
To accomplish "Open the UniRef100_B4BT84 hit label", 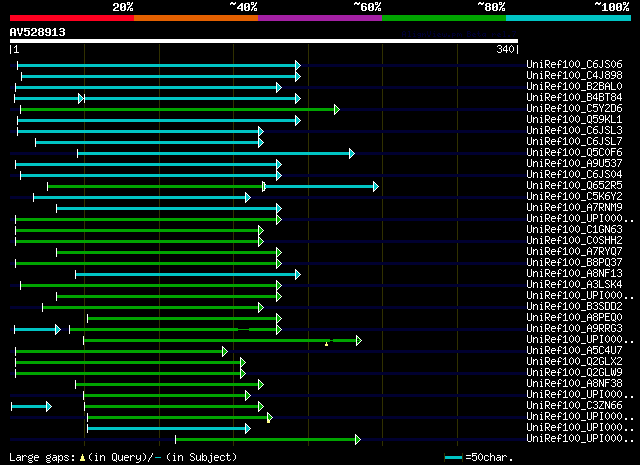I will click(x=574, y=98).
